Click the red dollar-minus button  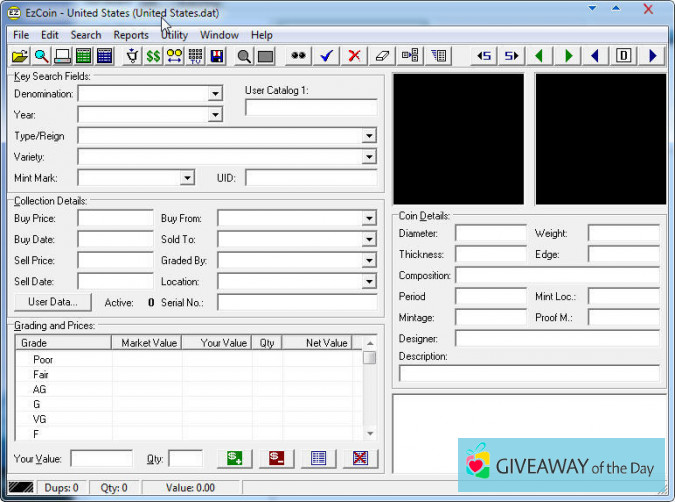tap(277, 458)
